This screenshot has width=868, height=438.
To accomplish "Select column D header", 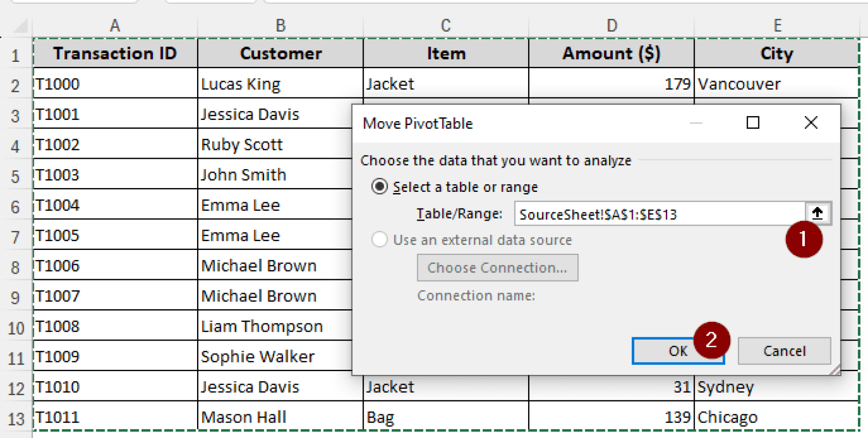I will pyautogui.click(x=611, y=26).
